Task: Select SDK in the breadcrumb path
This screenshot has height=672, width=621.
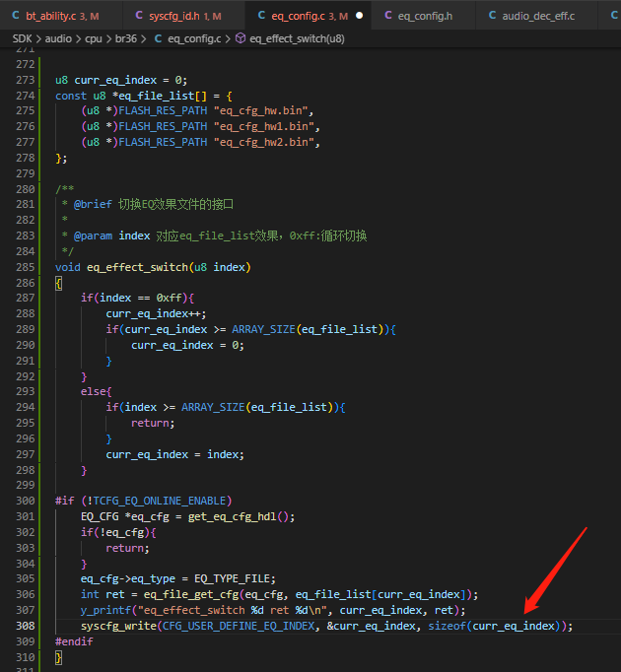Action: pos(22,39)
